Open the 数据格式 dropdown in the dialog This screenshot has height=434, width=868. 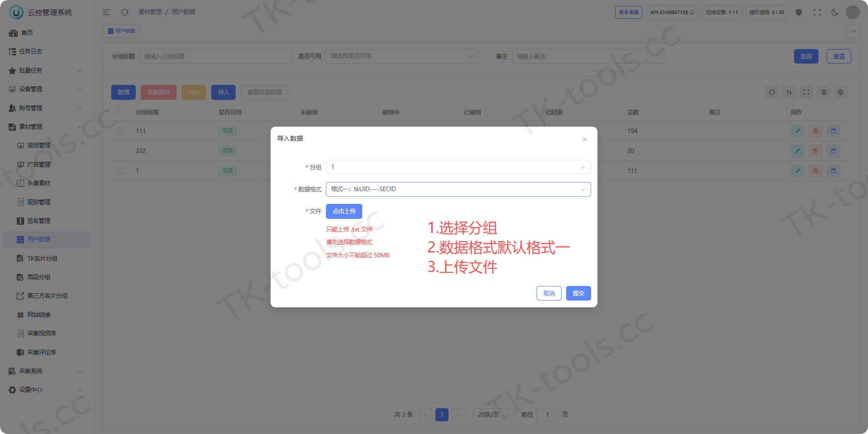(x=458, y=189)
